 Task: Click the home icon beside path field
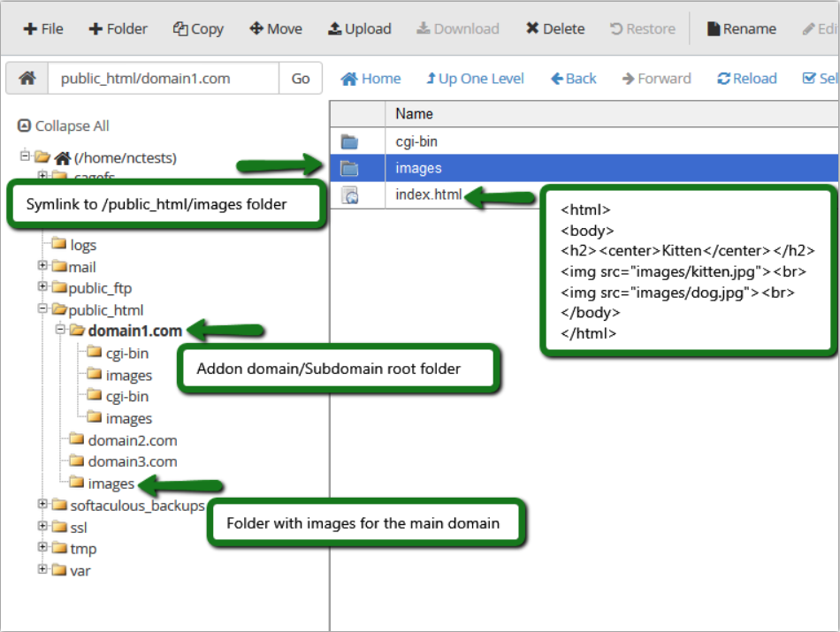27,78
